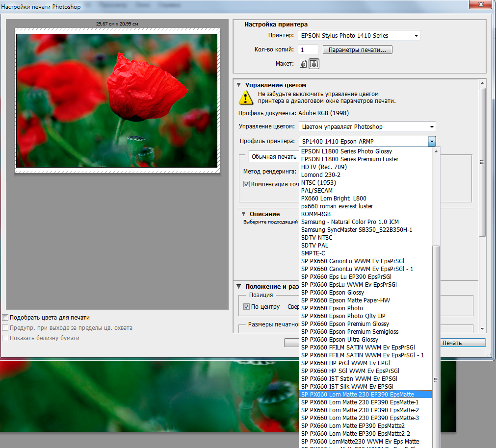496x448 pixels.
Task: Select 'SP PX660 FFILM SATIN WWM Ev EpsPrSGl - 1'
Action: [365, 355]
